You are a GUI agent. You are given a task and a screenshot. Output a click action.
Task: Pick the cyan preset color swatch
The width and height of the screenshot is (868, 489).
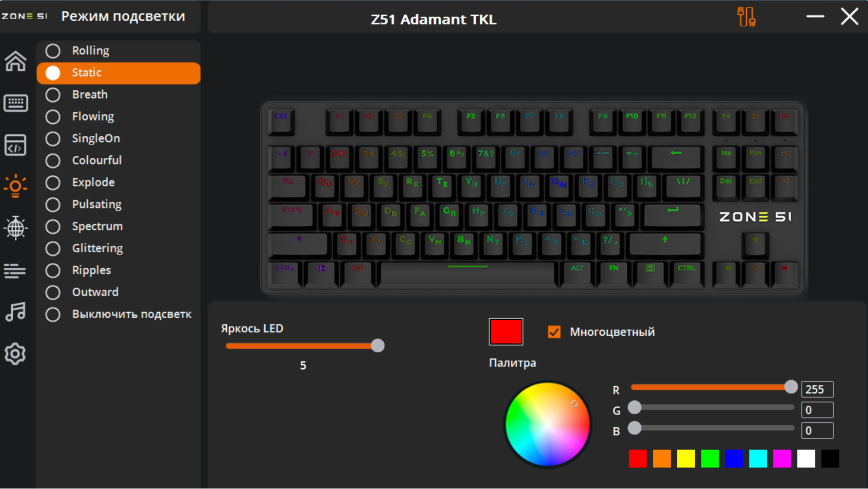pos(758,459)
